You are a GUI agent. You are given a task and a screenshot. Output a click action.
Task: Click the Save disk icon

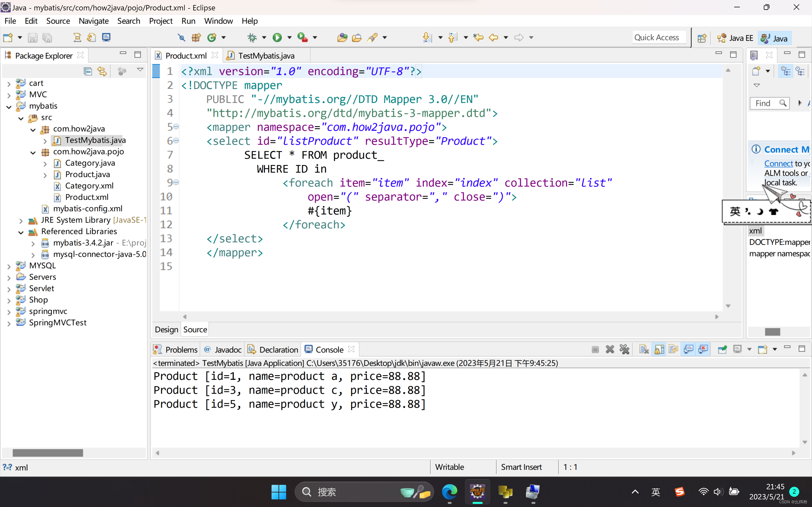[32, 37]
